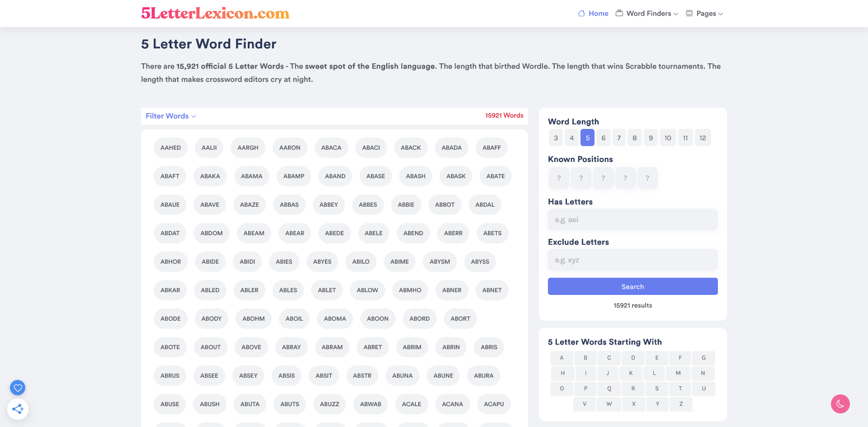
Task: Select word length 12
Action: [703, 138]
